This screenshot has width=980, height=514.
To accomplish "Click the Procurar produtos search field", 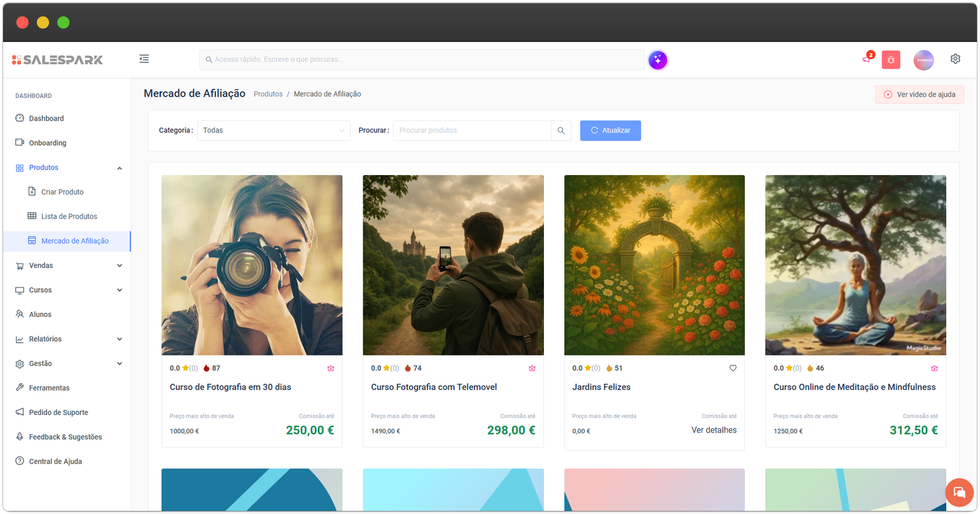I will (472, 130).
